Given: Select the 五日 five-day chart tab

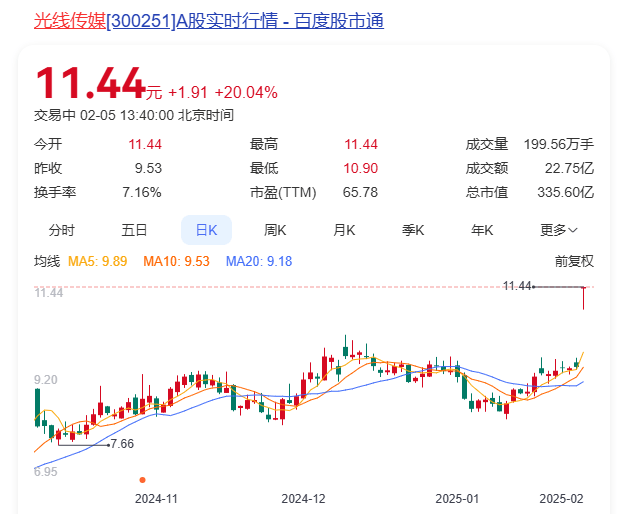Looking at the screenshot, I should [x=134, y=230].
